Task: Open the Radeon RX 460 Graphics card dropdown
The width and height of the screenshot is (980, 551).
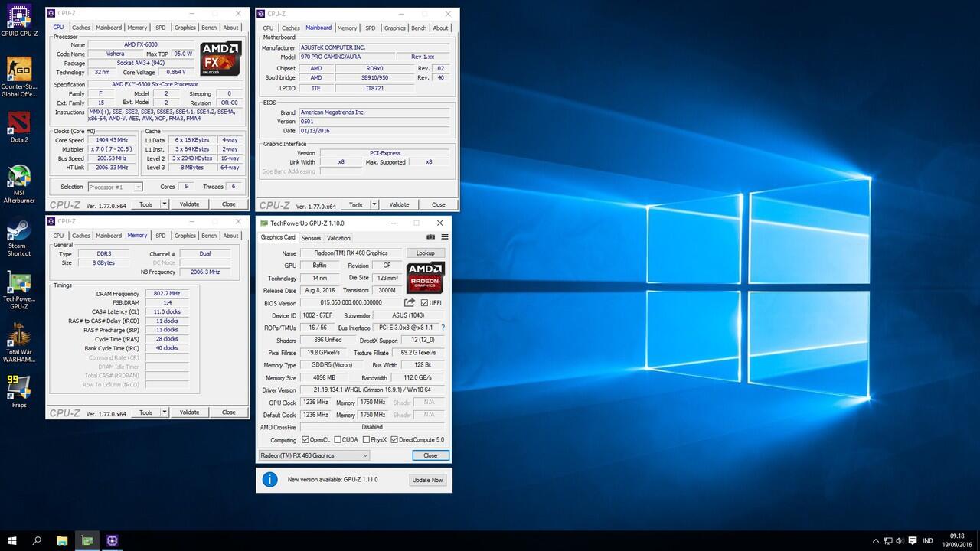Action: [314, 455]
